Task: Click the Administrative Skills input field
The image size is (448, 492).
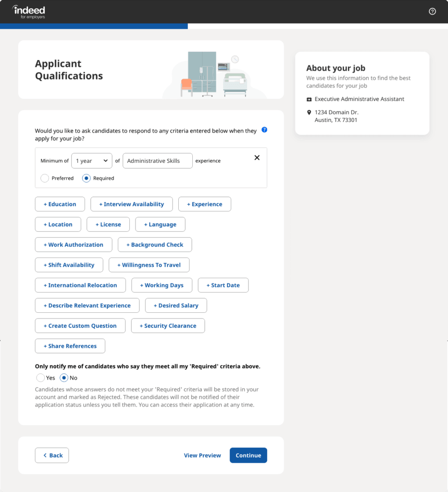Action: click(158, 160)
